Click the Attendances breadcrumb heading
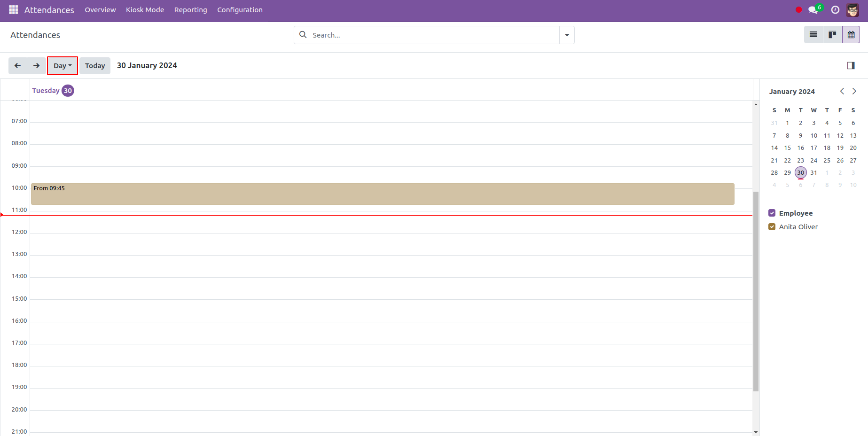The height and width of the screenshot is (436, 868). click(x=35, y=35)
